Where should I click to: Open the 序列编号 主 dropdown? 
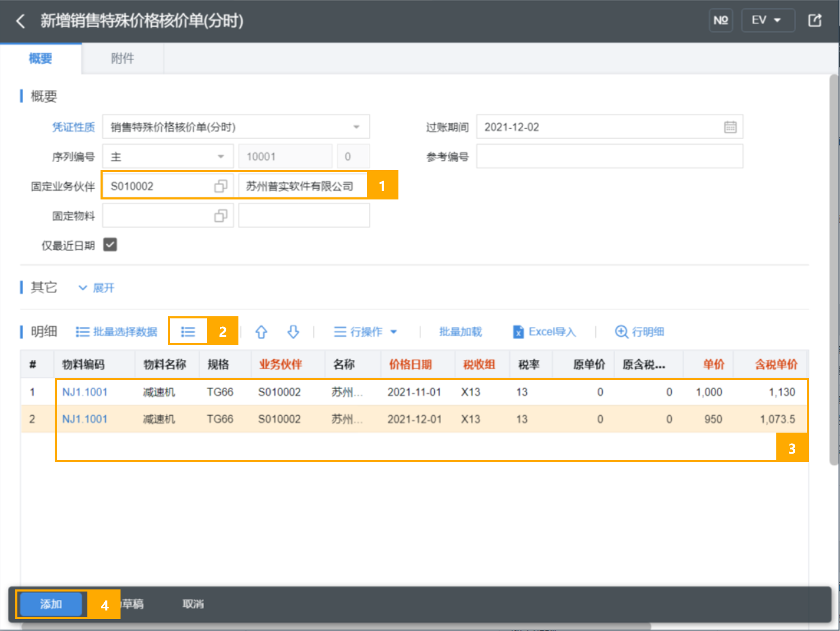click(x=168, y=156)
